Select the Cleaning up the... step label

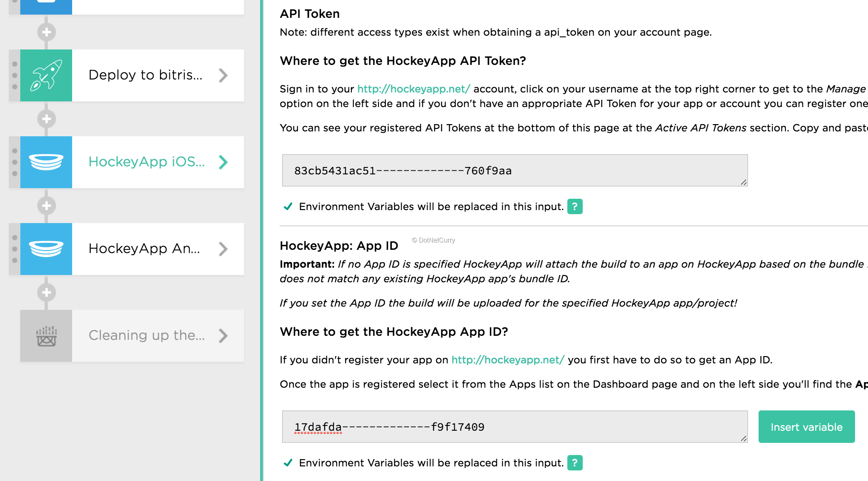pyautogui.click(x=147, y=335)
